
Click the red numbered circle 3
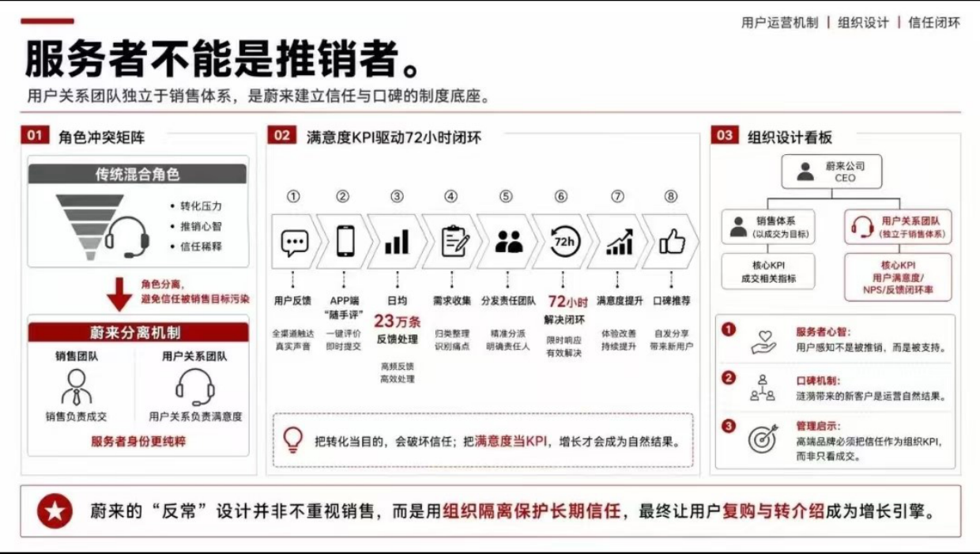pos(728,427)
